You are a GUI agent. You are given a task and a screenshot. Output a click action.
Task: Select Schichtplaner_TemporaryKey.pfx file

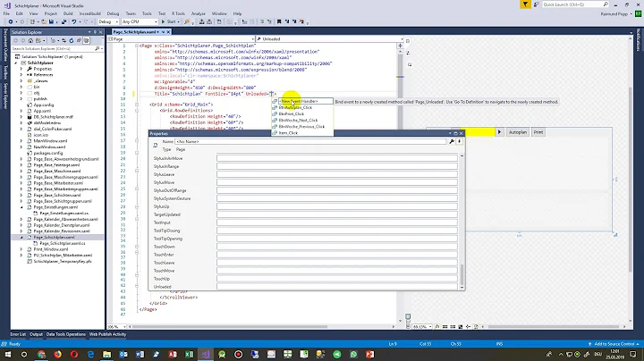(63, 261)
